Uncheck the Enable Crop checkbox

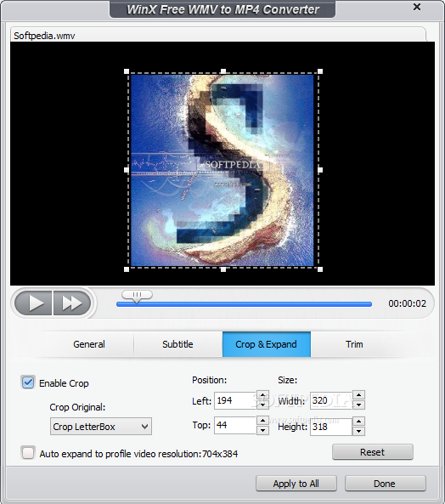point(28,382)
